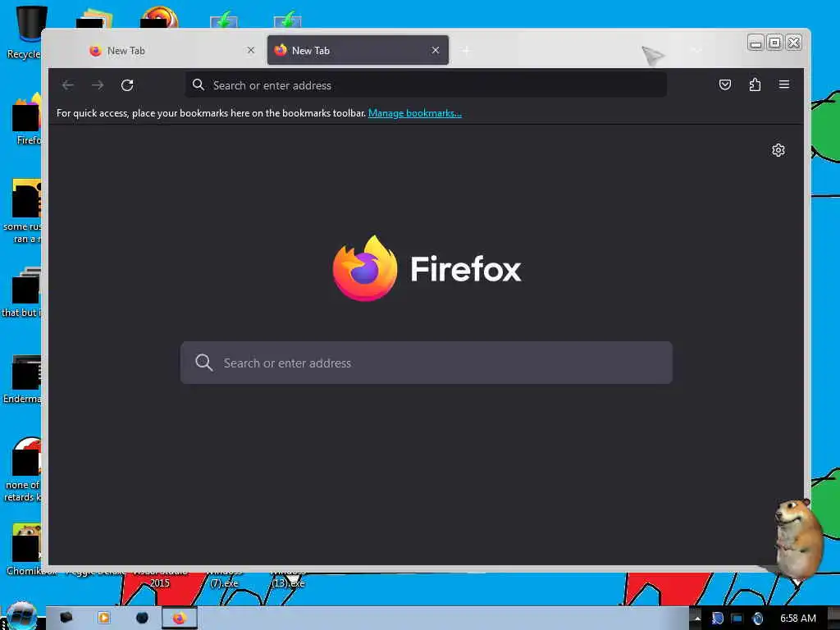Click dark round taskbar icon before Firefox
Image resolution: width=840 pixels, height=630 pixels.
click(x=142, y=618)
